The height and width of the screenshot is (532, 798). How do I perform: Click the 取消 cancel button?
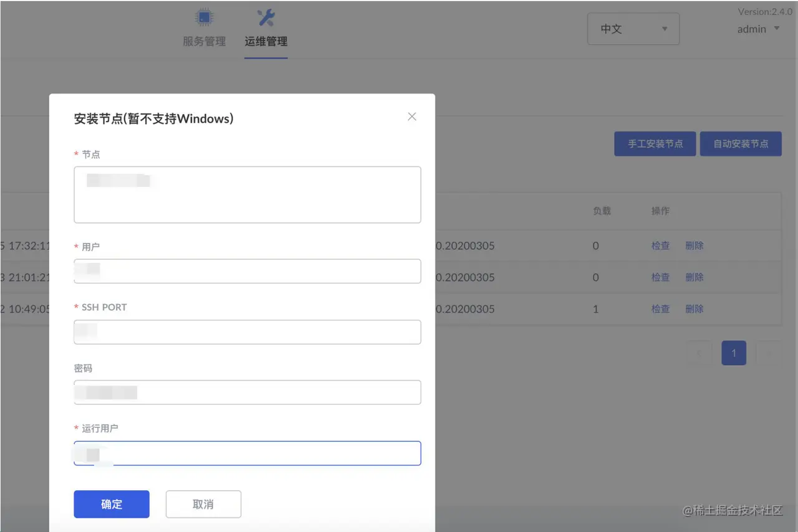coord(203,504)
